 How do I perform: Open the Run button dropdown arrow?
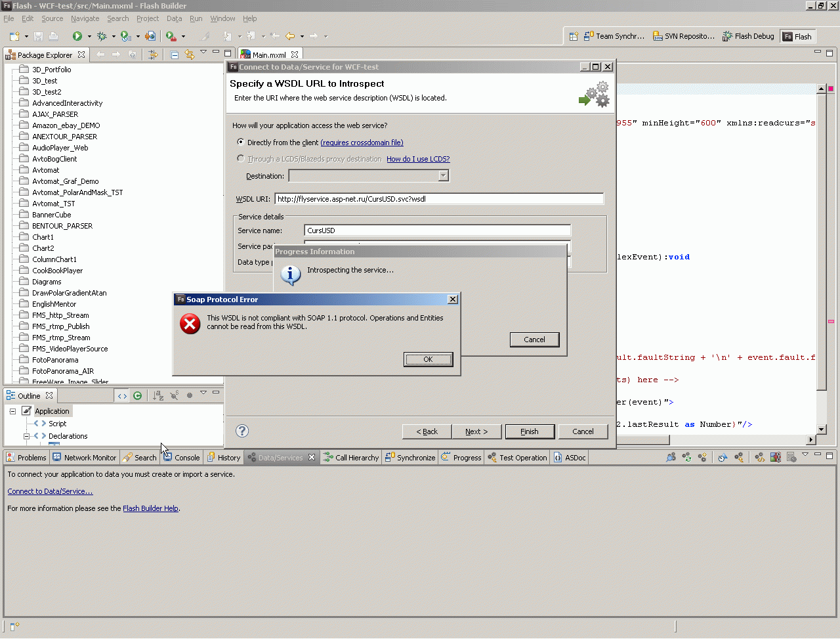[89, 36]
